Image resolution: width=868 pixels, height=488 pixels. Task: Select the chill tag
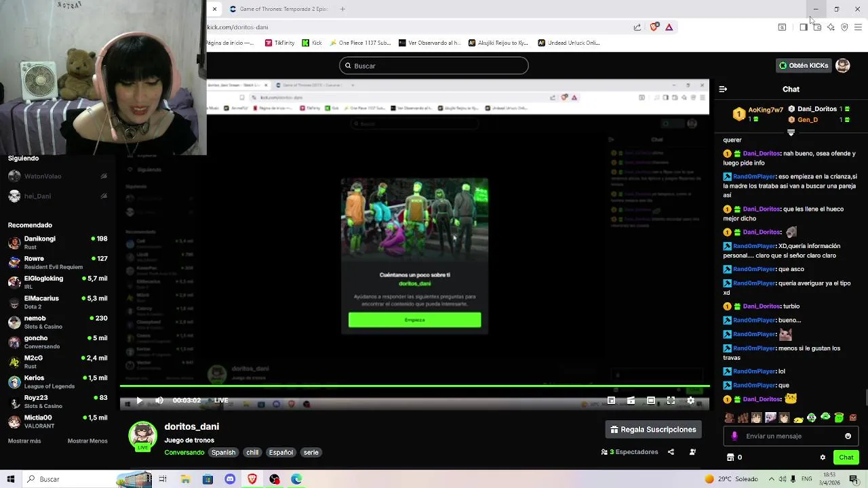click(252, 453)
